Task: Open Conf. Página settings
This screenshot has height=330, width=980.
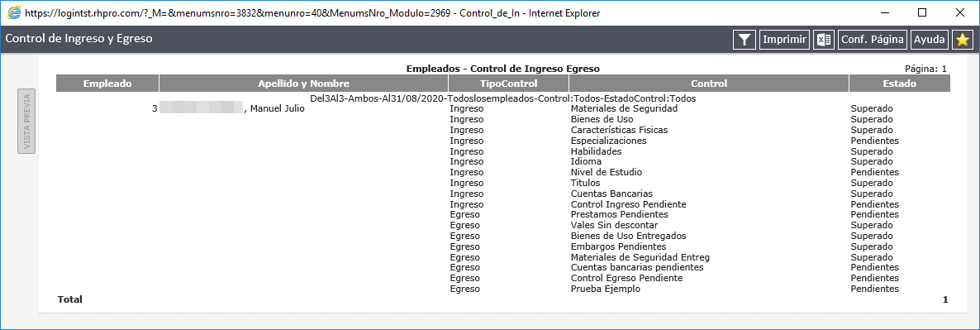Action: point(873,40)
